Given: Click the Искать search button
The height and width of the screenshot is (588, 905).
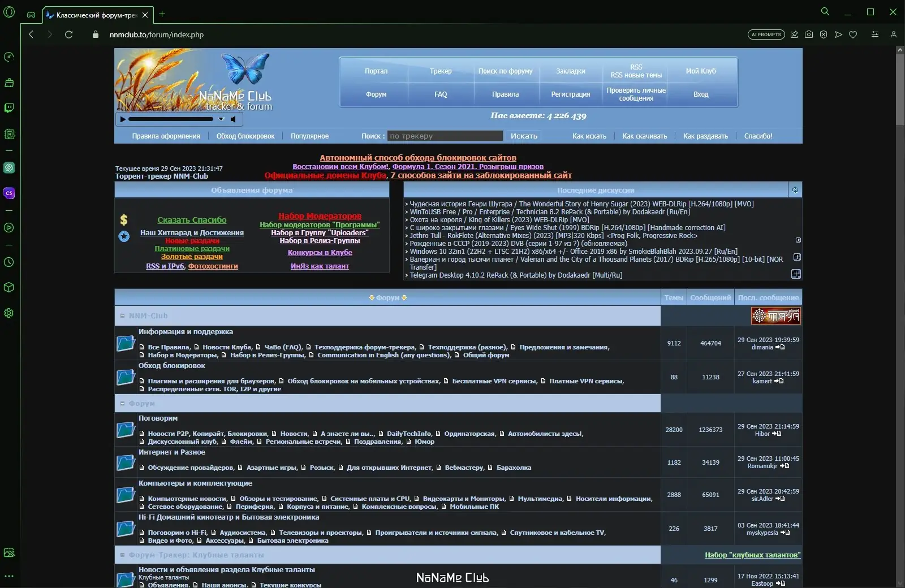Looking at the screenshot, I should (x=524, y=136).
